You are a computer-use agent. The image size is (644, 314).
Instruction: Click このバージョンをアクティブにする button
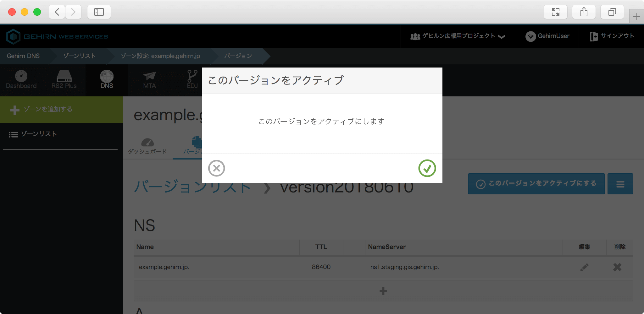point(536,184)
